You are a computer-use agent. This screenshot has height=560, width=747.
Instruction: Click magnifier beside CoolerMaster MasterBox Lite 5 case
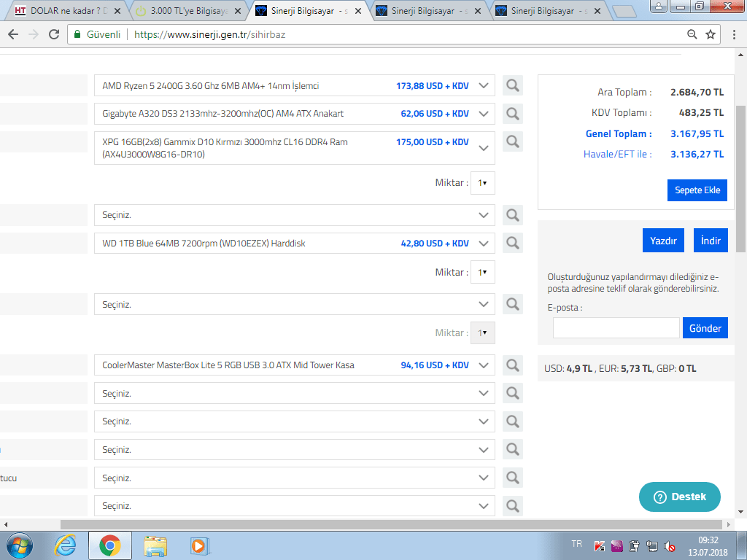[513, 365]
